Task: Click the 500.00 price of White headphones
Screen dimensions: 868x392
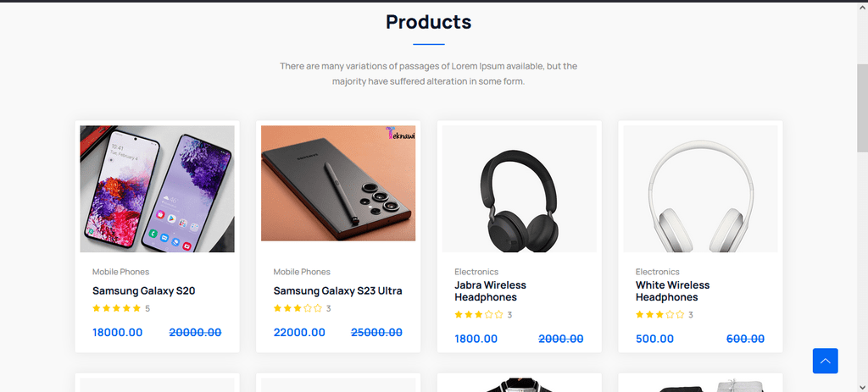Action: [x=654, y=339]
